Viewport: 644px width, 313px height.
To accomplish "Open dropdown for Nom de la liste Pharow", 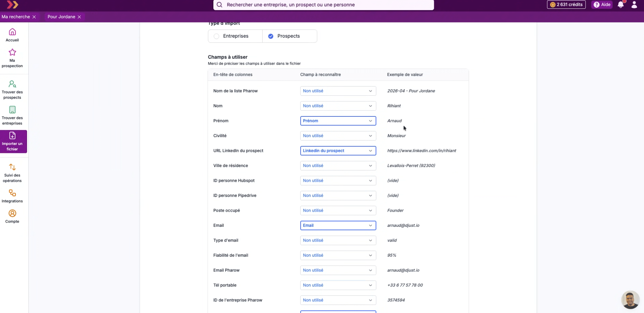I will tap(338, 91).
